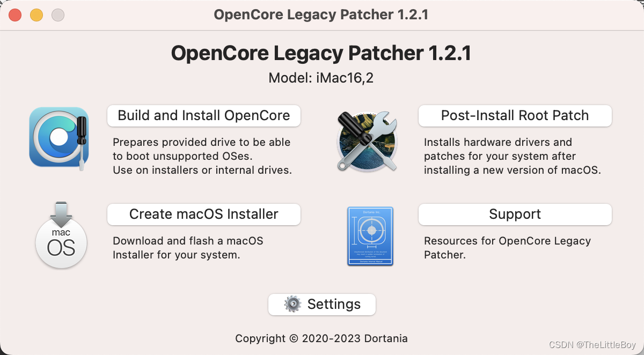Click the gear icon in Settings button
Viewport: 644px width, 355px height.
coord(292,304)
